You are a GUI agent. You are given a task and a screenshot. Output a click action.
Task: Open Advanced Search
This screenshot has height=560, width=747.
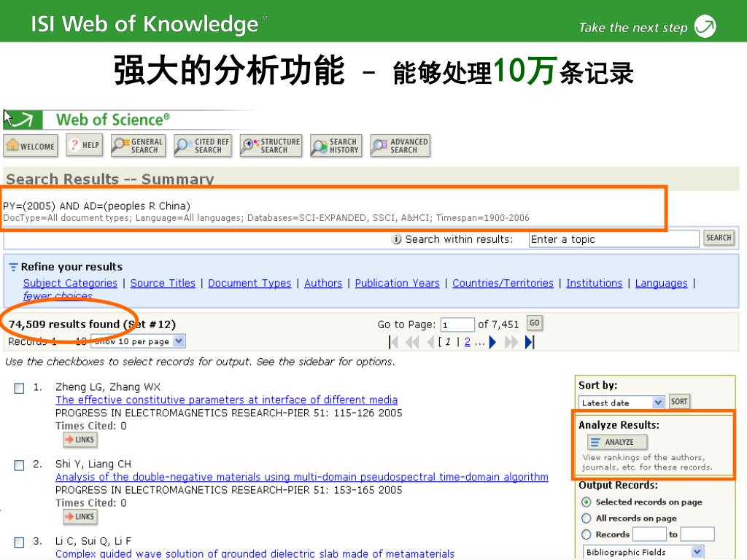tap(400, 146)
